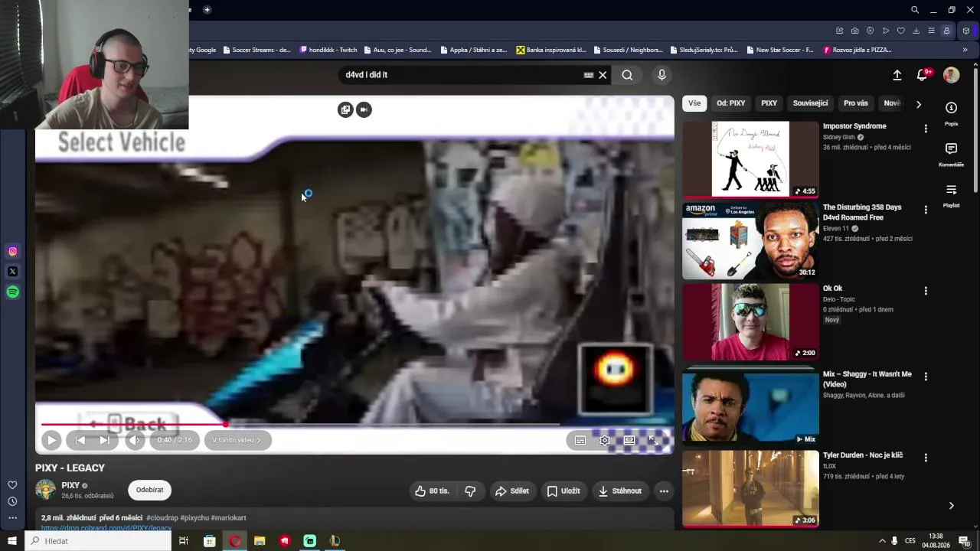Clear the search box text
980x551 pixels.
point(603,75)
